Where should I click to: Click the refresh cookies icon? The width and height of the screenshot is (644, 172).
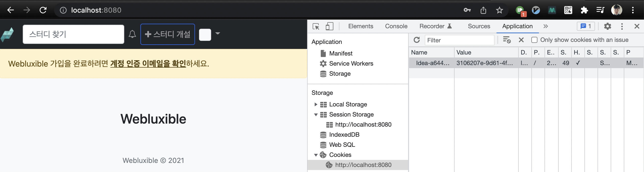[x=417, y=40]
